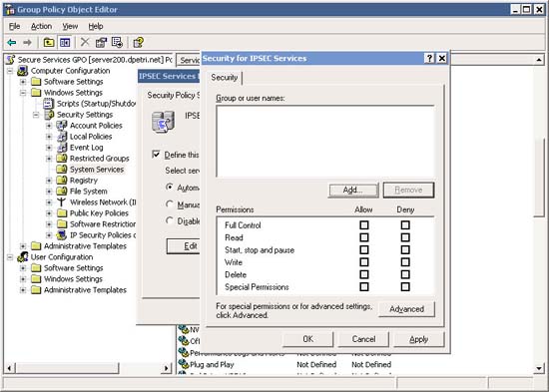The width and height of the screenshot is (549, 392).
Task: Collapse the Windows Settings node under Computer Configuration
Action: pyautogui.click(x=23, y=93)
